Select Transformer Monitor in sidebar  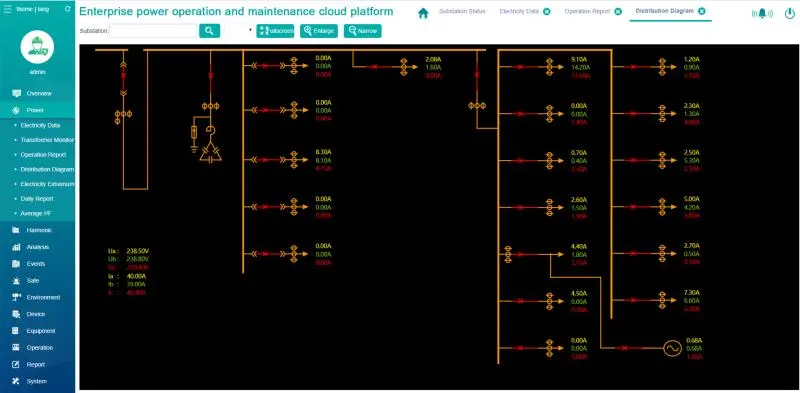pos(46,140)
